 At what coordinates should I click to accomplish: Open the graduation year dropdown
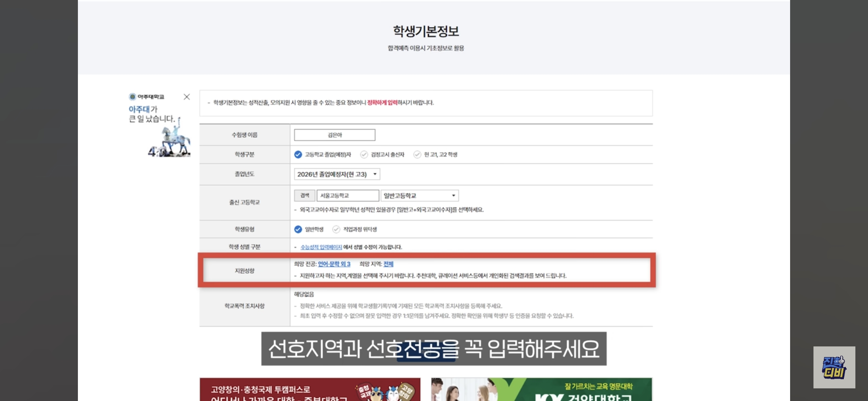coord(337,174)
